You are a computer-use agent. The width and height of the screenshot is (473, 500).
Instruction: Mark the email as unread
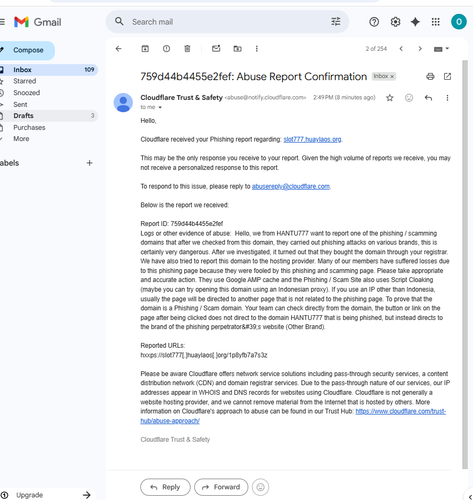[216, 49]
